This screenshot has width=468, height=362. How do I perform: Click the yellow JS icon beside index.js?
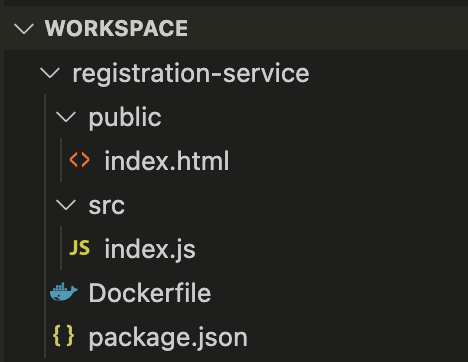click(x=80, y=248)
